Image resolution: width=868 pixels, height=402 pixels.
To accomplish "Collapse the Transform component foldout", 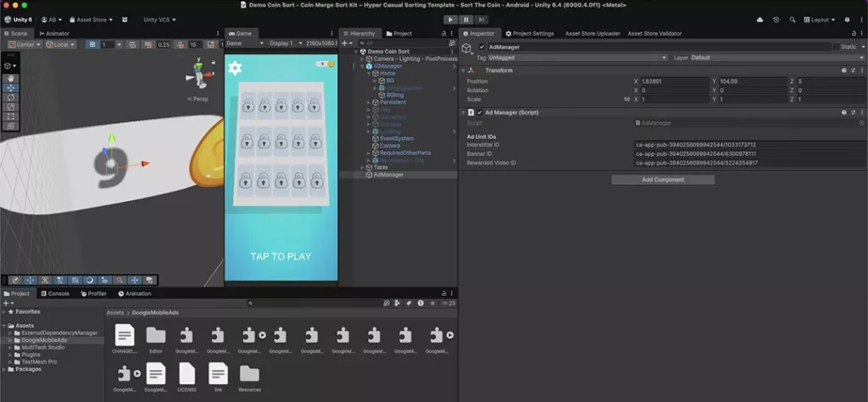I will click(x=463, y=70).
